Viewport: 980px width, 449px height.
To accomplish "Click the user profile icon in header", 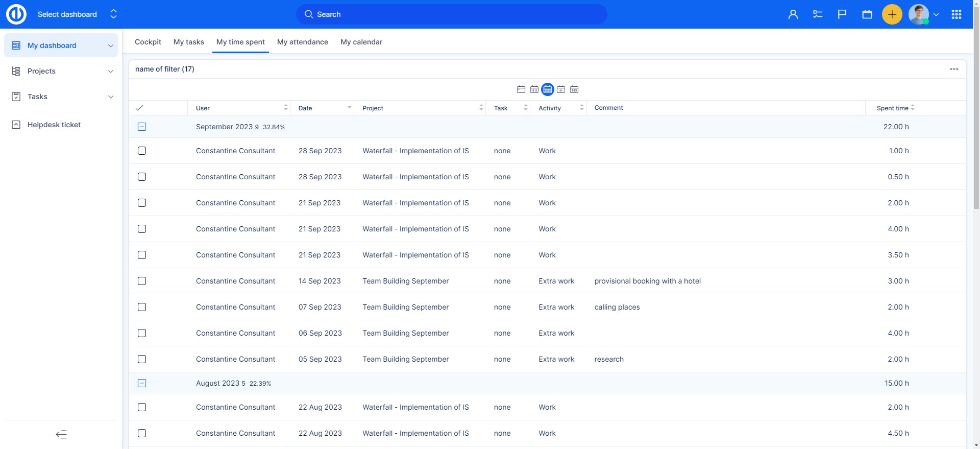I will pyautogui.click(x=793, y=14).
